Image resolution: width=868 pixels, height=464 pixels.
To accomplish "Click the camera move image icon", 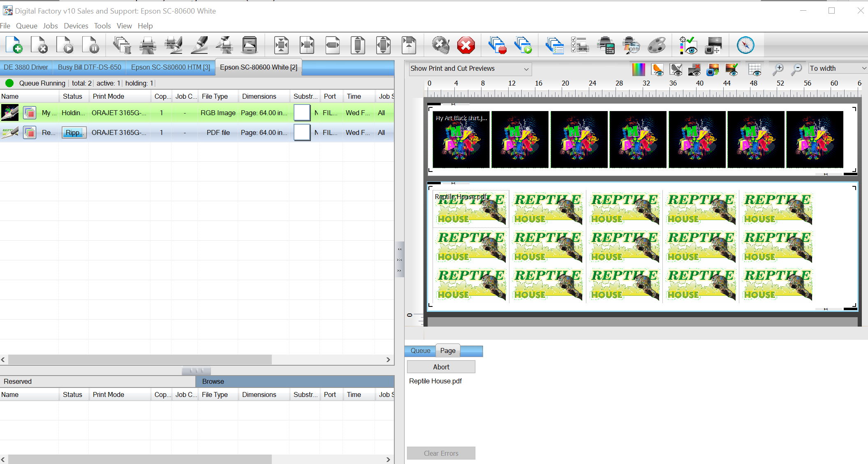I will pos(714,45).
